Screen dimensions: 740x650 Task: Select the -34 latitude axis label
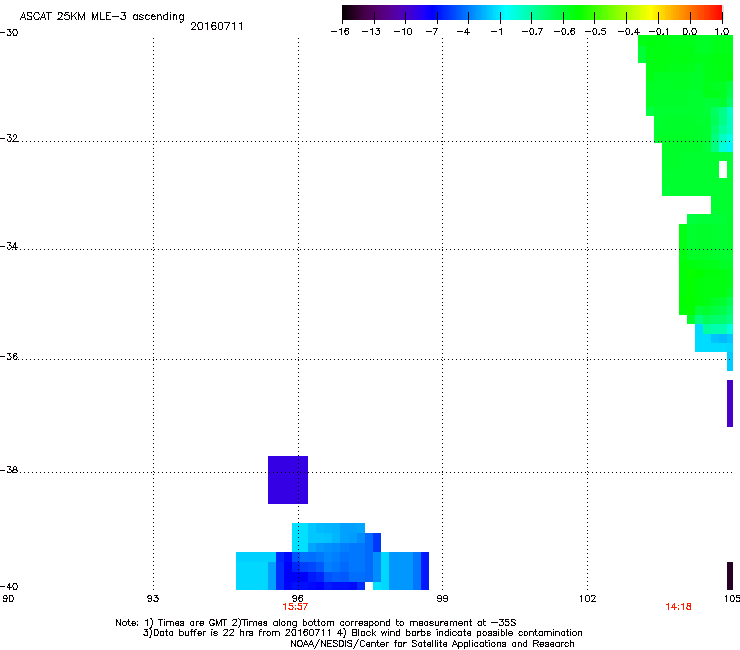9,246
